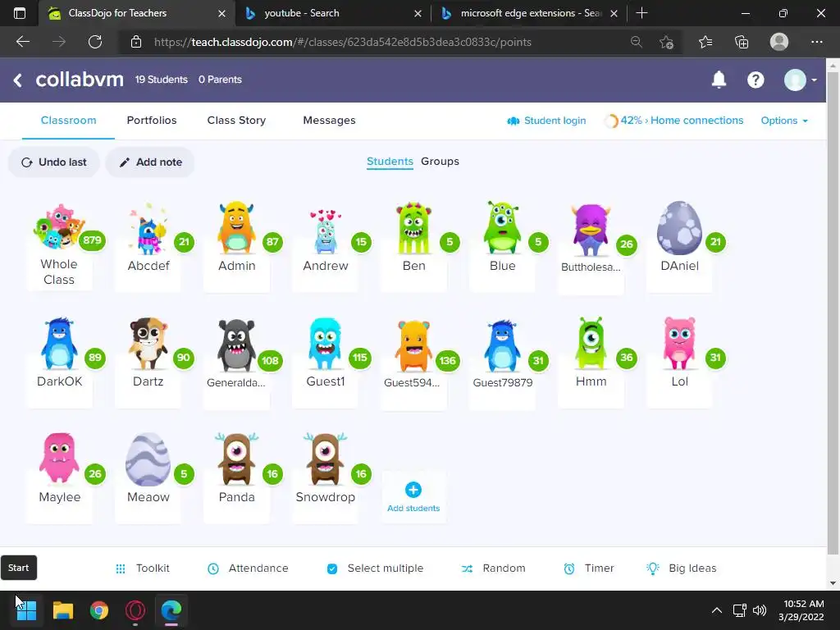Click the Generalda... student name

point(236,382)
